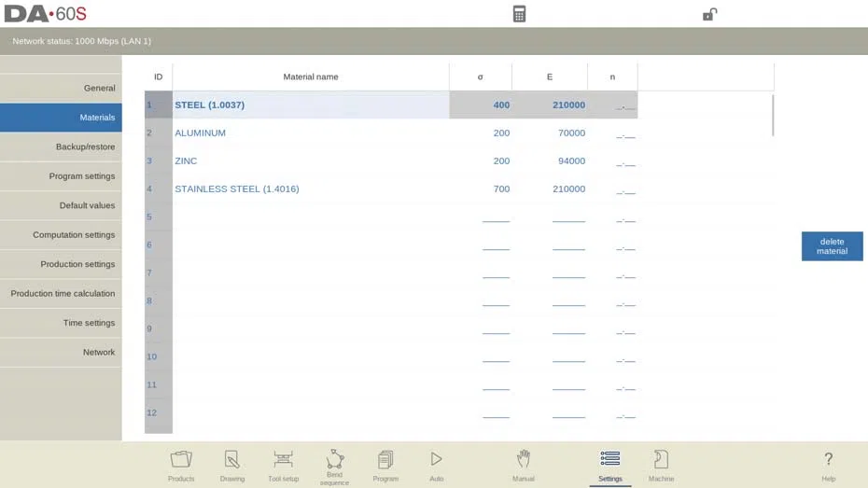Open Computation settings tab
The height and width of the screenshot is (488, 868).
click(x=61, y=234)
